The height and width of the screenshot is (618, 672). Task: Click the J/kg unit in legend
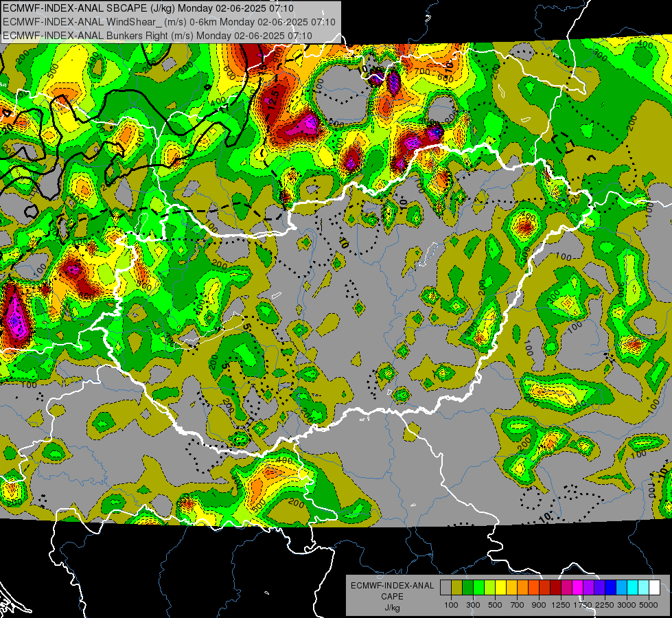click(x=392, y=608)
